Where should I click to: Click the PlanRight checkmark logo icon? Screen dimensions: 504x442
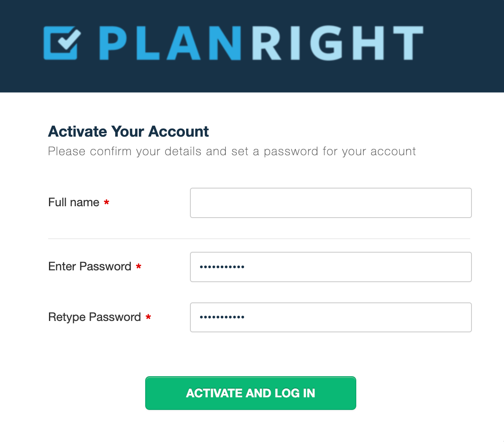62,43
